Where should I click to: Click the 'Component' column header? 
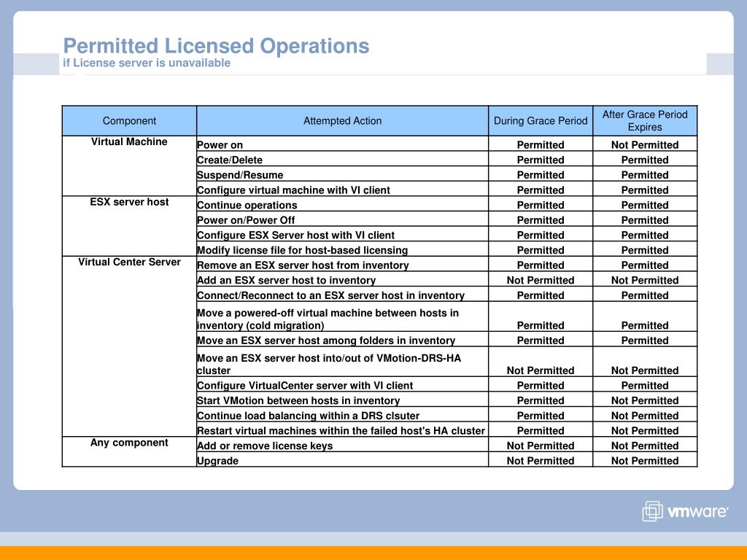coord(129,121)
